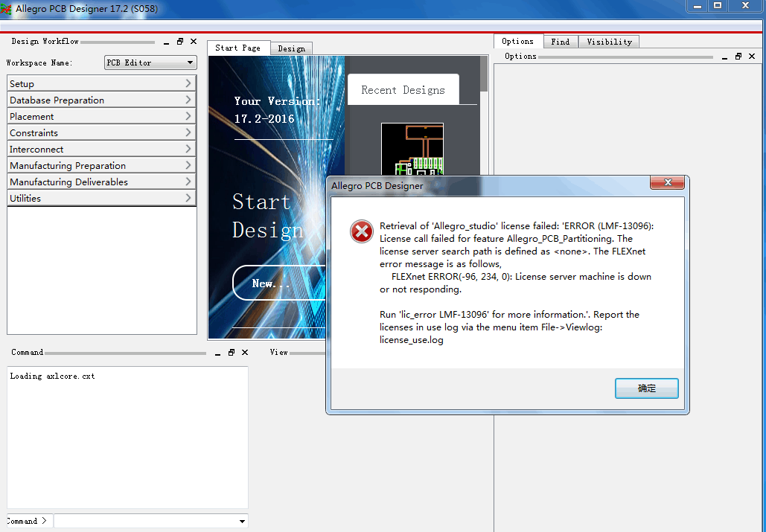Click the command line input field
Viewport: 766px width, 532px height.
145,521
